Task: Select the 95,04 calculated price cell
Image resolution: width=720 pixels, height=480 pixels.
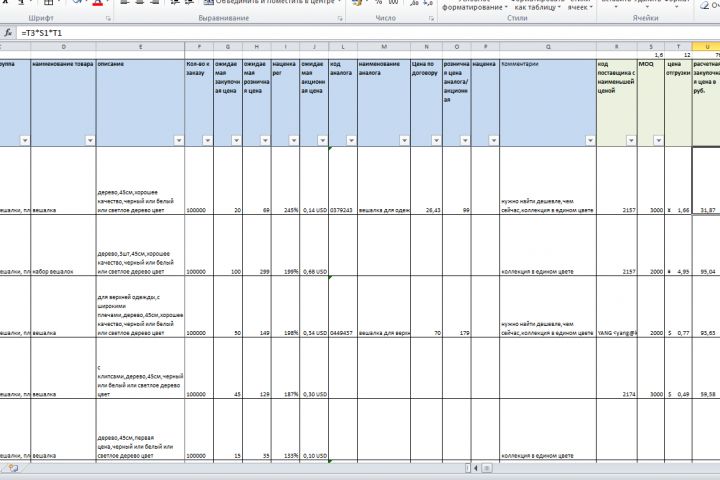Action: click(x=706, y=245)
